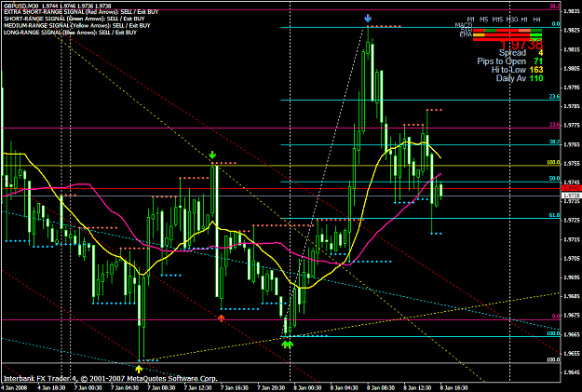Screen dimensions: 582x392
Task: Click the Spread label
Action: (512, 53)
